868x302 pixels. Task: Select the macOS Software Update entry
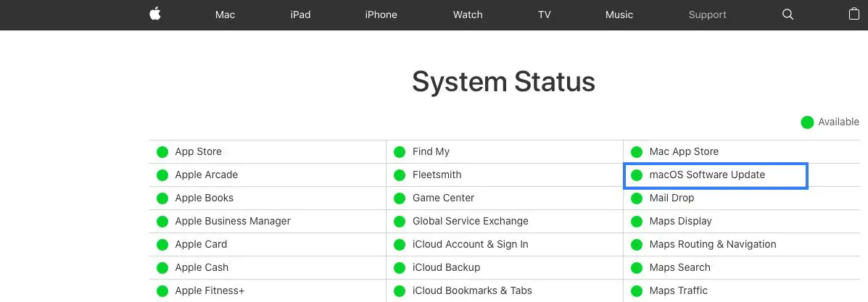coord(707,175)
